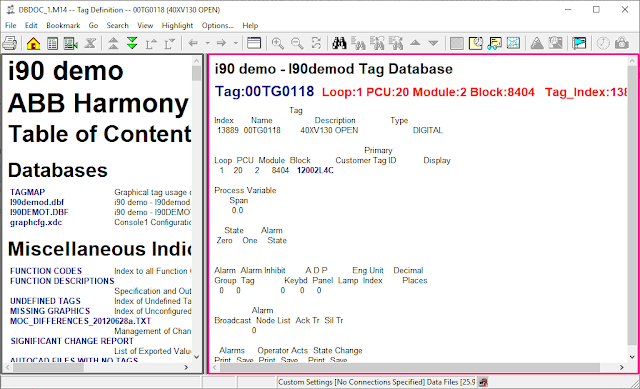Follow the MISSING GRAPHICS link
This screenshot has width=640, height=389.
click(x=50, y=311)
